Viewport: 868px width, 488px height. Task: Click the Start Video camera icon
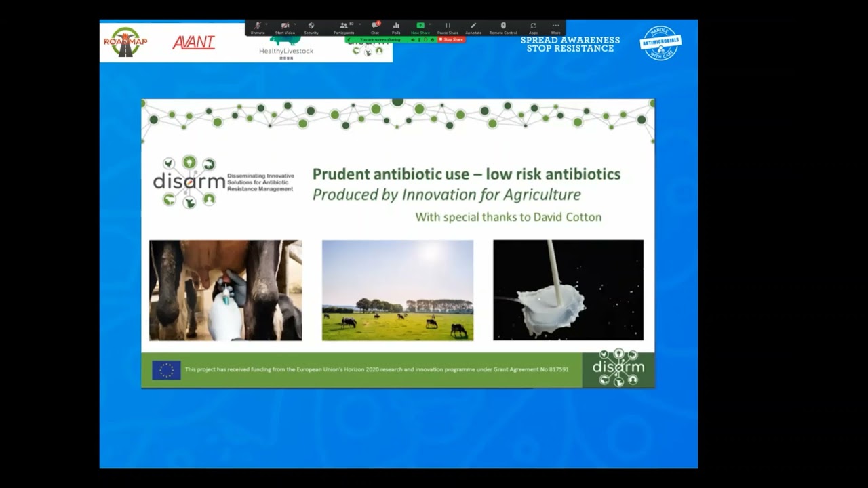tap(285, 26)
